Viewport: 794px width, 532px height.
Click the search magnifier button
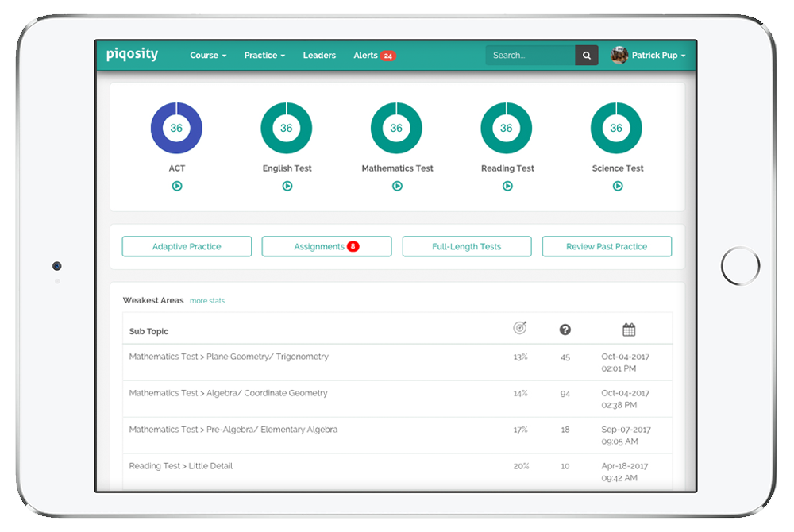tap(587, 56)
